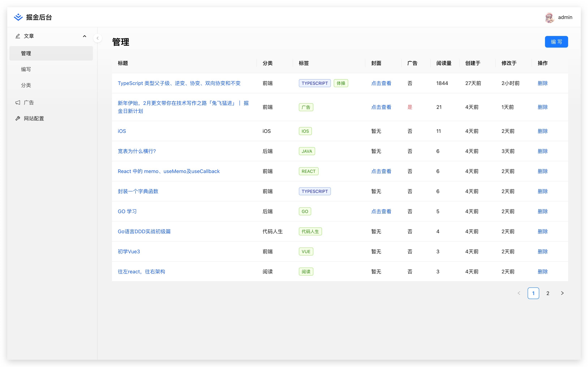Screen dimensions: 588x367
Task: Click the VUE tag
Action: tap(306, 251)
